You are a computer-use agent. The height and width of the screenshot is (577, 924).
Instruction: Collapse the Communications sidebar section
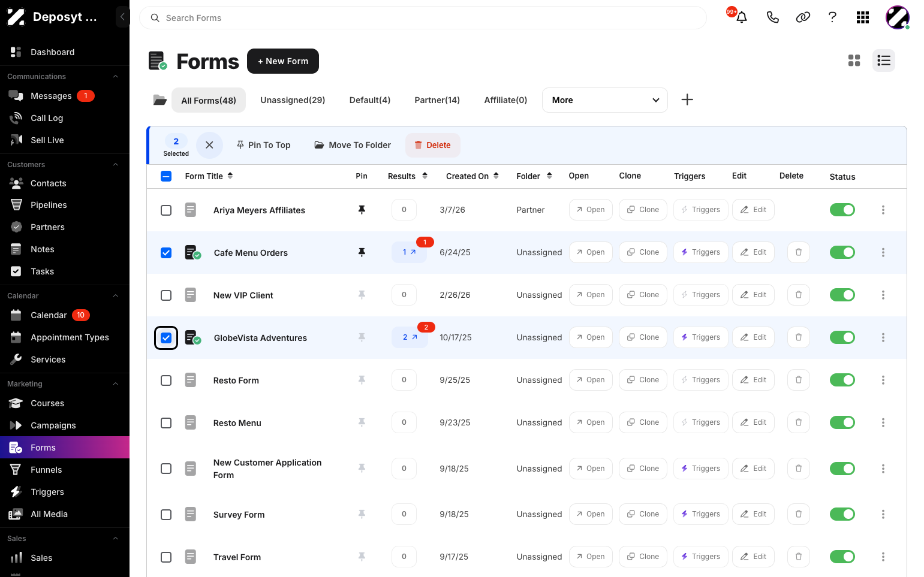tap(116, 77)
